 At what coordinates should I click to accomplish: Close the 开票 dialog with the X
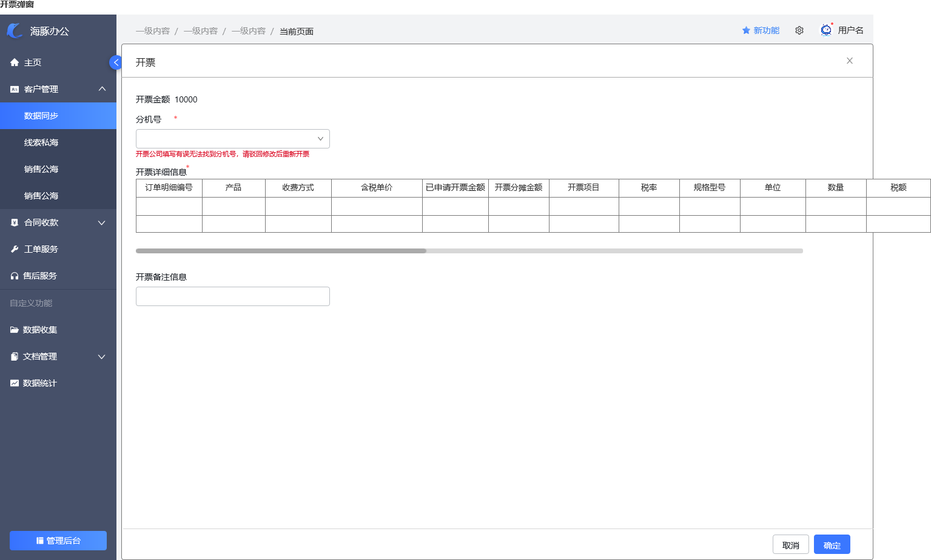click(x=850, y=61)
